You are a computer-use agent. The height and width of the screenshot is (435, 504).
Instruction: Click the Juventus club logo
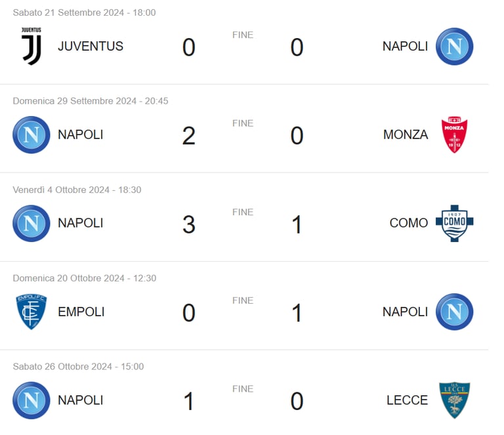coord(31,47)
